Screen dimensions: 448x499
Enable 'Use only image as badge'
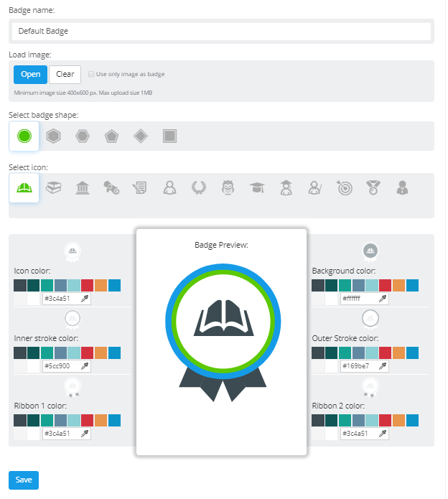pyautogui.click(x=91, y=74)
